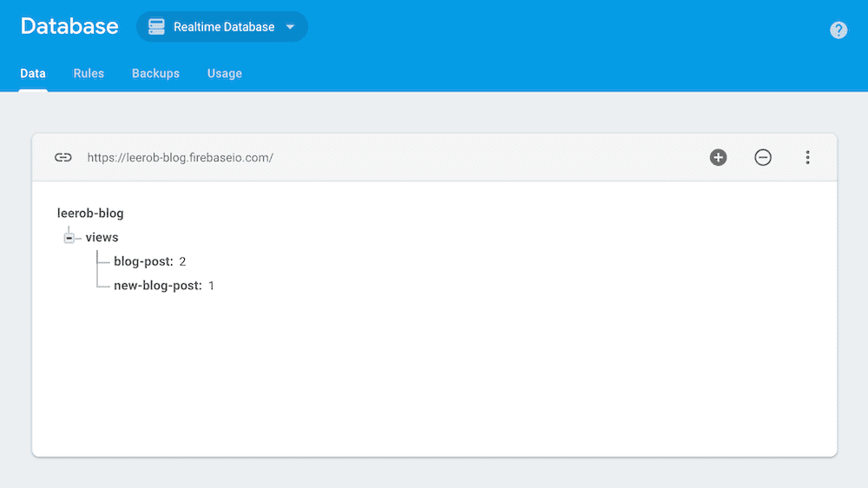Click the leerob-blog.firebaseio.com URL
The image size is (868, 488).
tap(181, 157)
